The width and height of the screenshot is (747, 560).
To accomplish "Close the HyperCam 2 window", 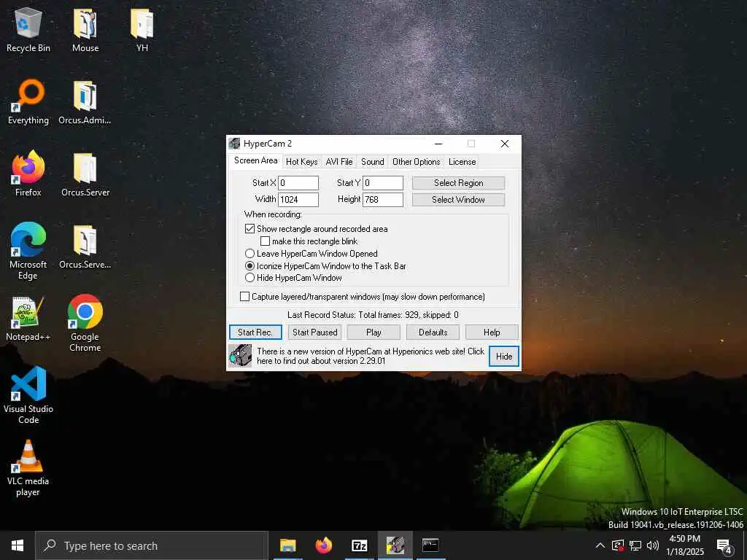I will click(505, 144).
